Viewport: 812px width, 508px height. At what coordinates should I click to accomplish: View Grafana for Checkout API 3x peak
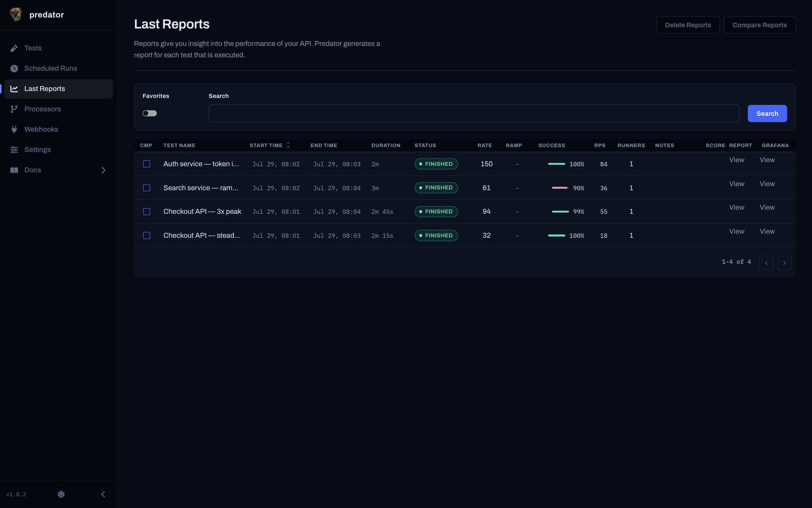[767, 207]
